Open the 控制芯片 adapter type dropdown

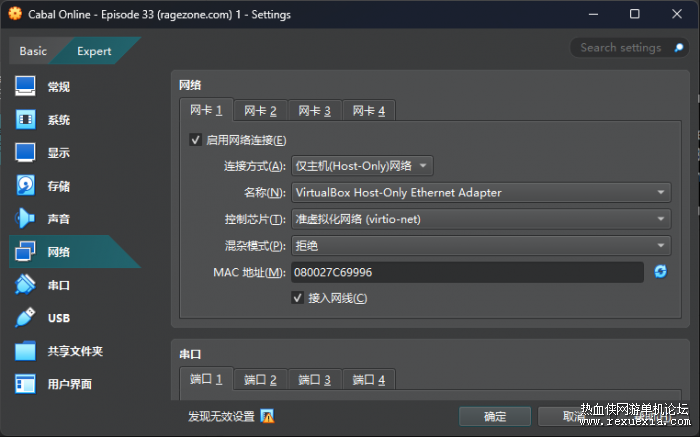tap(481, 219)
